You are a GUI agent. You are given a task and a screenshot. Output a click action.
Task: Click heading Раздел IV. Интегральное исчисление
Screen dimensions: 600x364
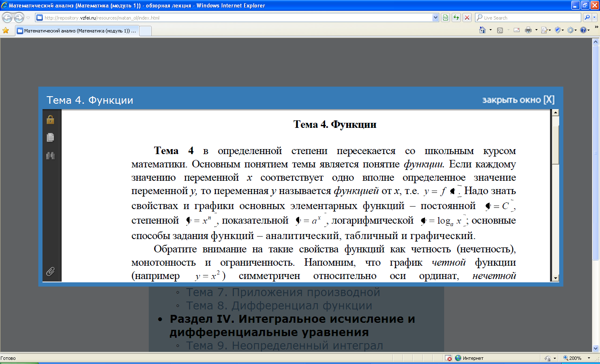292,325
